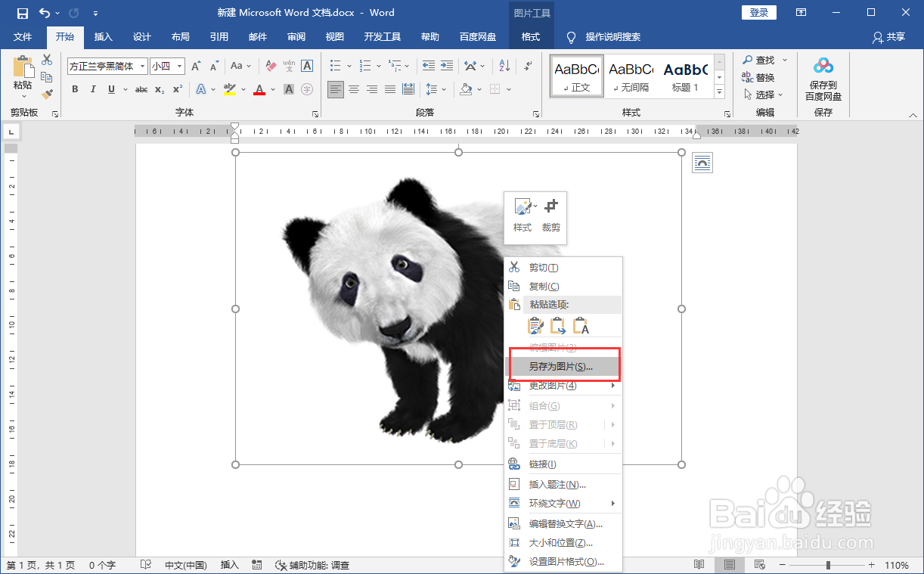
Task: Open the font name dropdown
Action: click(x=143, y=67)
